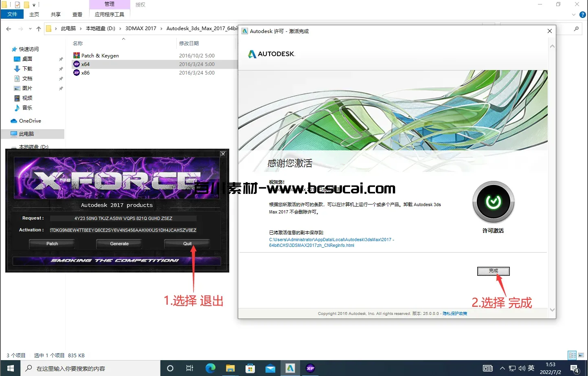Go back in File Explorer

pos(9,29)
